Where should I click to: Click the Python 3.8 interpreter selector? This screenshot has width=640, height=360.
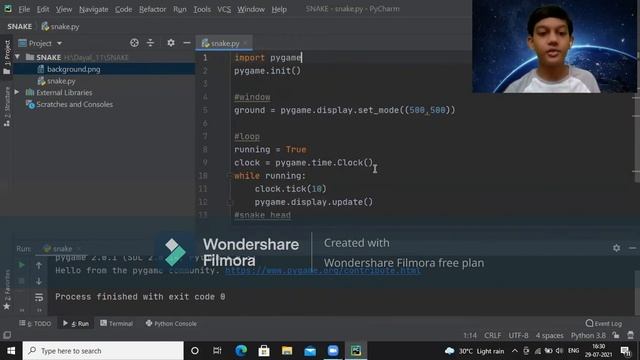[x=588, y=336]
